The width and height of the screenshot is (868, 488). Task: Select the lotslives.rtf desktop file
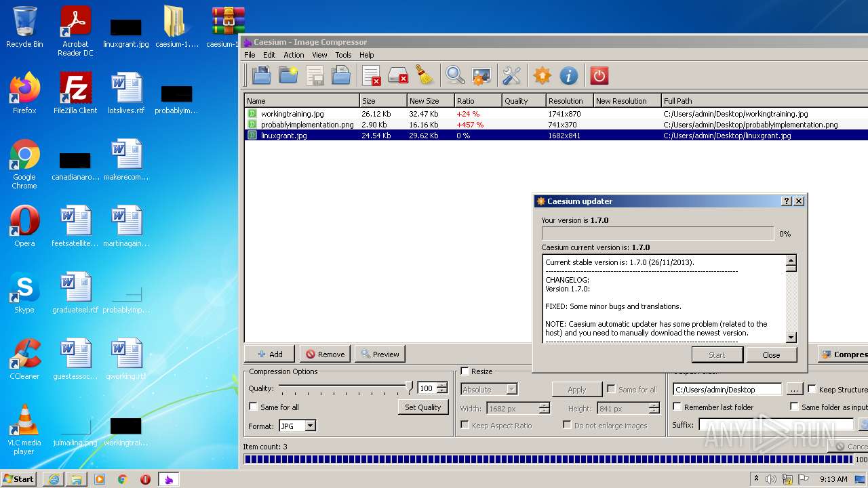pyautogui.click(x=126, y=93)
